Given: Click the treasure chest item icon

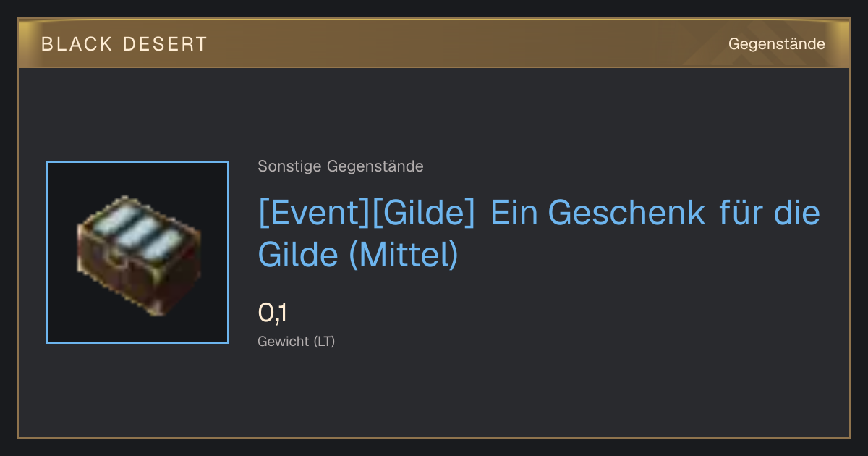Looking at the screenshot, I should coord(137,253).
